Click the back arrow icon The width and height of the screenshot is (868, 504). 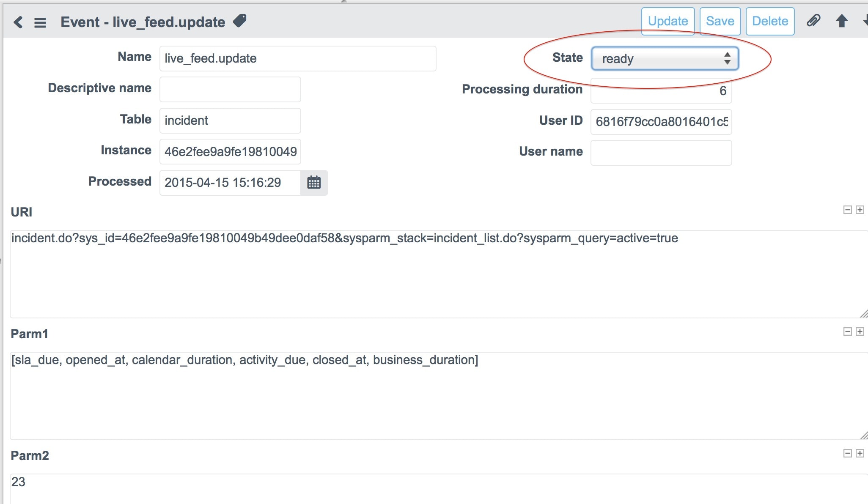pyautogui.click(x=18, y=22)
